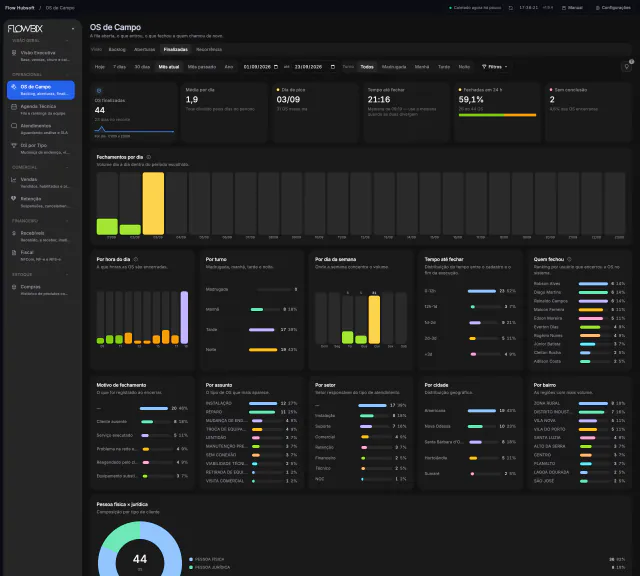Click info icon beside Por hora do dia
Viewport: 640px width, 576px height.
click(136, 259)
